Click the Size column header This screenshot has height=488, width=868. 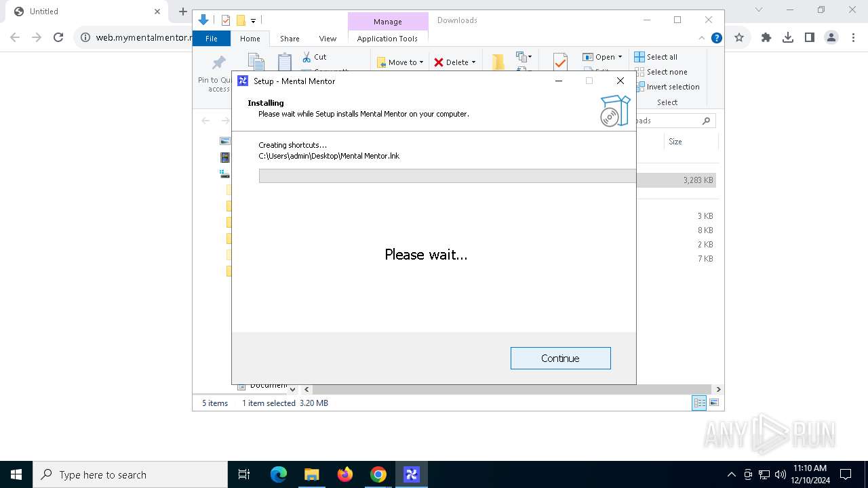[x=675, y=142]
